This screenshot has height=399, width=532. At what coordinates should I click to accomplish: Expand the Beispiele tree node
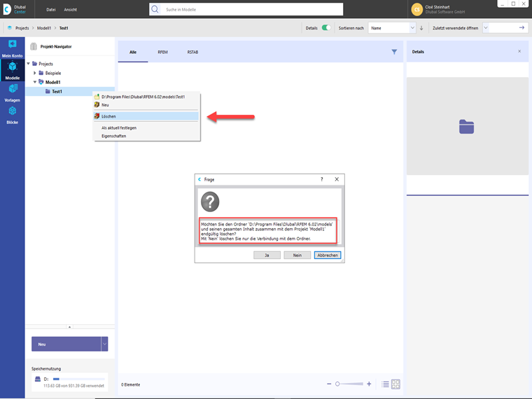34,73
